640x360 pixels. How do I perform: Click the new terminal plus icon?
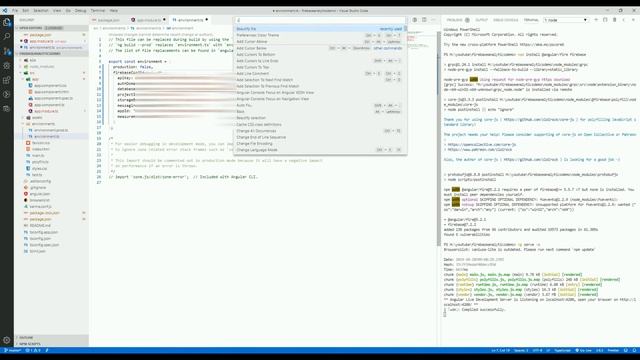click(x=596, y=20)
